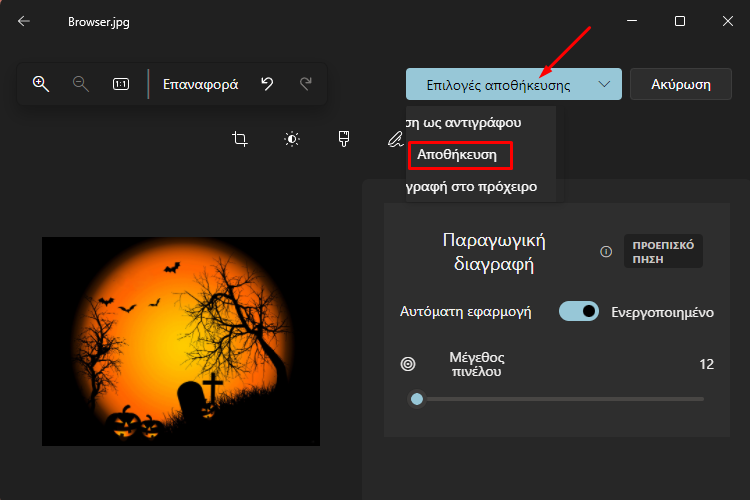Toggle the Αυτόματη εφαρμογή switch
Screen dimensions: 750x500
[579, 311]
